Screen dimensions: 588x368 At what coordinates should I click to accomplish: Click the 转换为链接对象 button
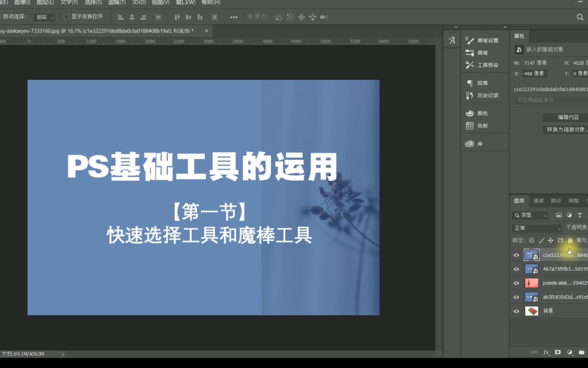click(566, 129)
